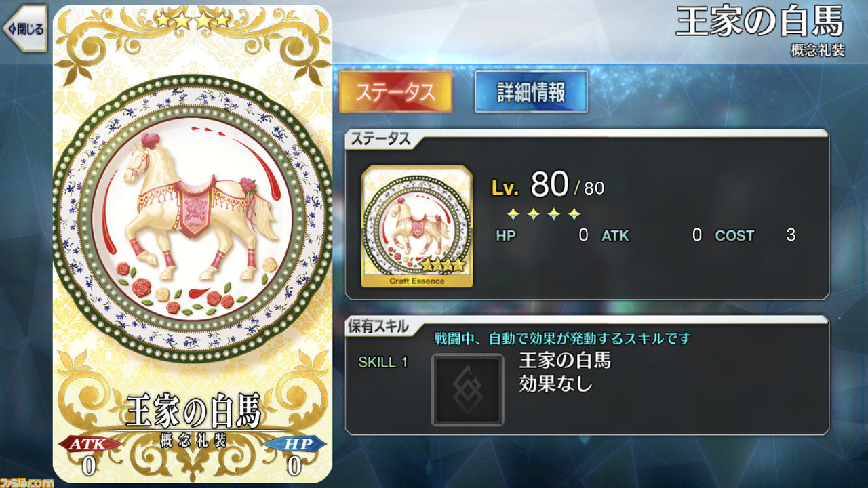Open the 詳細情報 tab
The height and width of the screenshot is (488, 868).
[531, 91]
